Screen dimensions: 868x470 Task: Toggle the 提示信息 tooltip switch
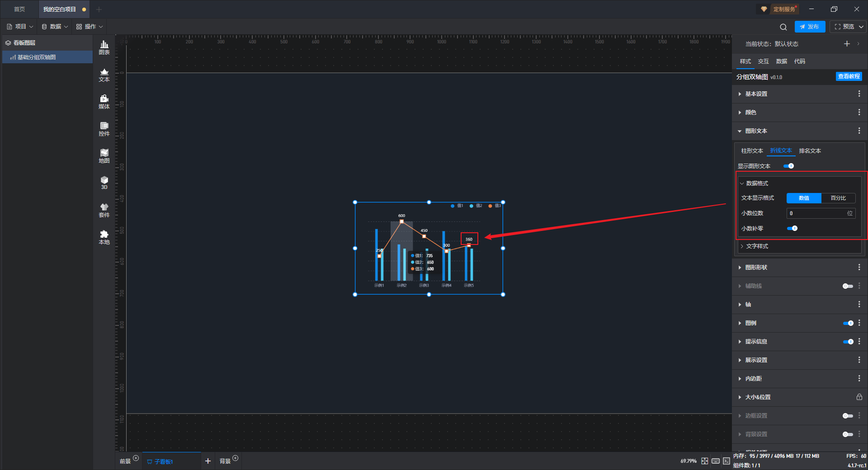click(848, 342)
